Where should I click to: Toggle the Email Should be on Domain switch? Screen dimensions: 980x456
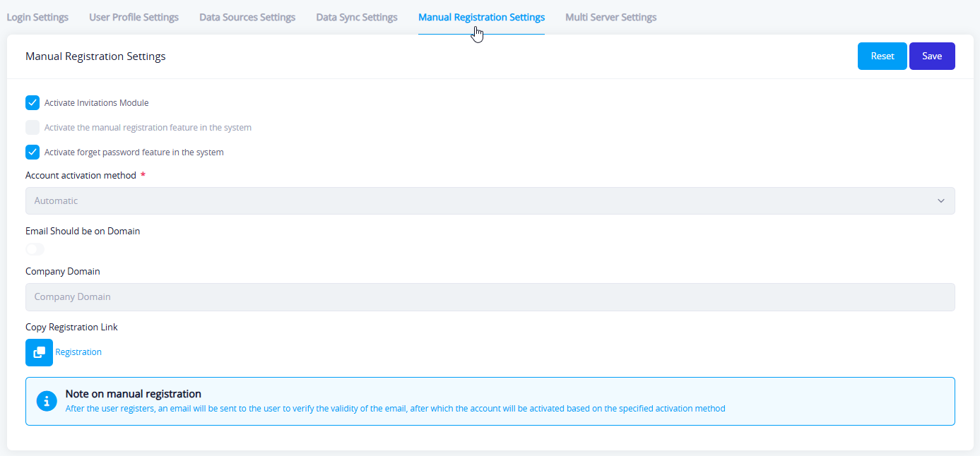(35, 249)
